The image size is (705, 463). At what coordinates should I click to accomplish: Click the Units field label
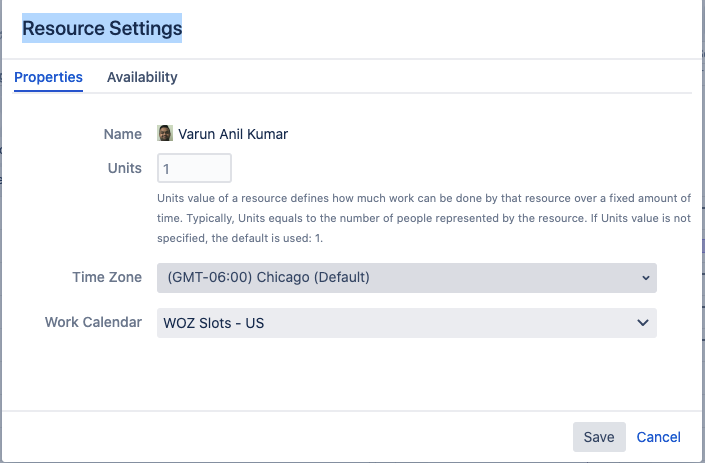pyautogui.click(x=125, y=168)
